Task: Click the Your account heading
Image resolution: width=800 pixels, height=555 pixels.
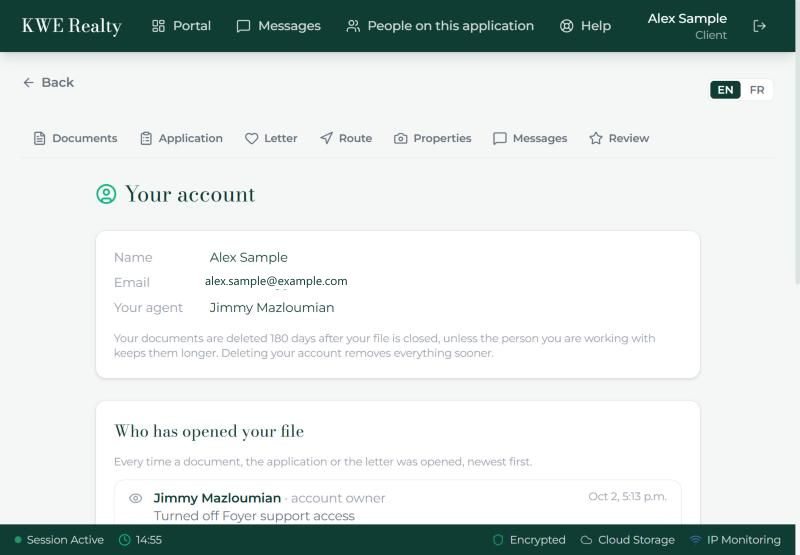Action: tap(190, 194)
